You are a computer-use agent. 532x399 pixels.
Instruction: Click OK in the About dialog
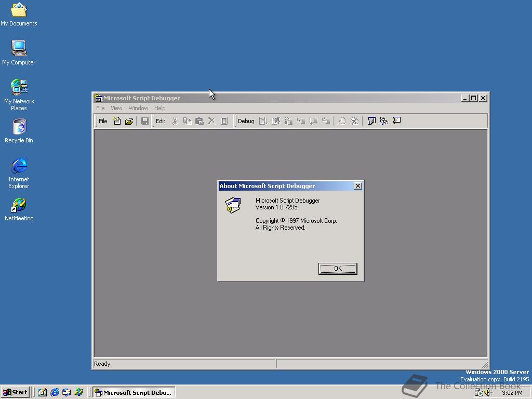tap(338, 269)
